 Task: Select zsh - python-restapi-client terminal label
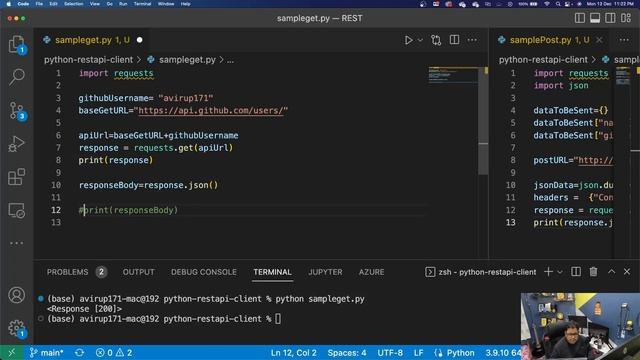tap(481, 272)
